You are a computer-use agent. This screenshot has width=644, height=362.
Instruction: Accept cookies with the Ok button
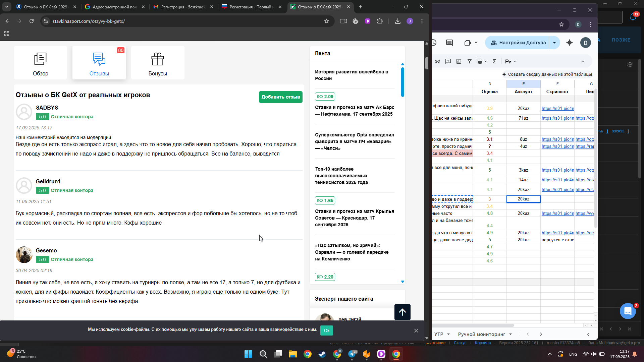[x=327, y=330]
